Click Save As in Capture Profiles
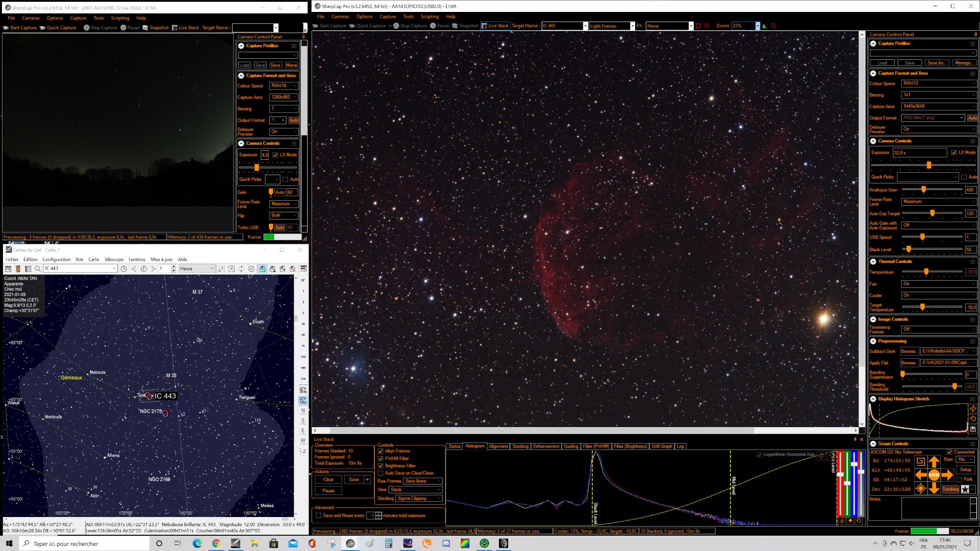The width and height of the screenshot is (980, 551). point(935,63)
